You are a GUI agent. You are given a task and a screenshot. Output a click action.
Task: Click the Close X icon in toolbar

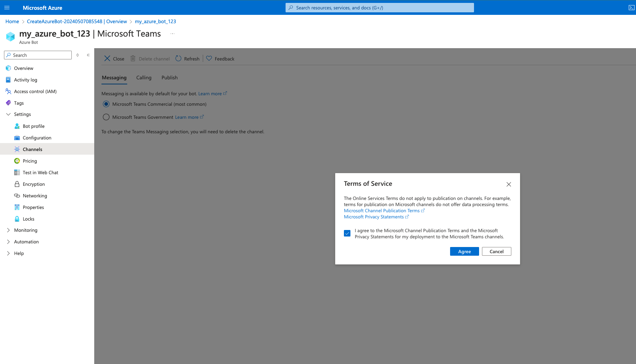coord(107,58)
